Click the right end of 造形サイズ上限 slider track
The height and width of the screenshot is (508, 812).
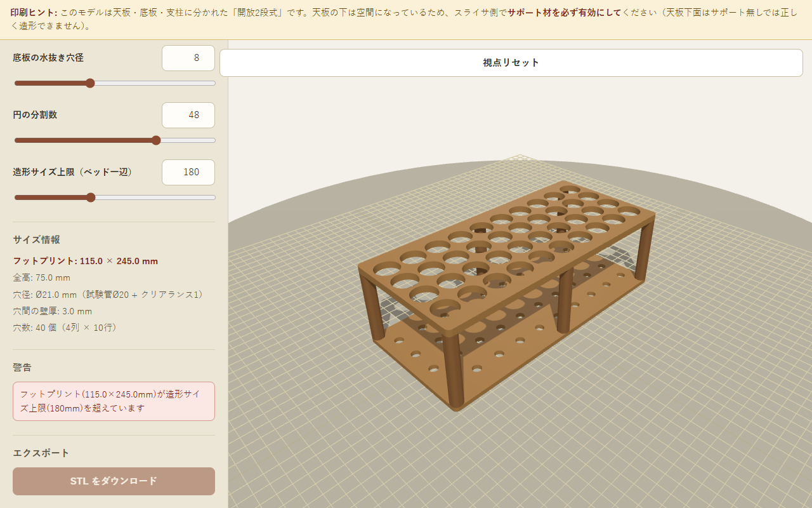click(x=214, y=197)
